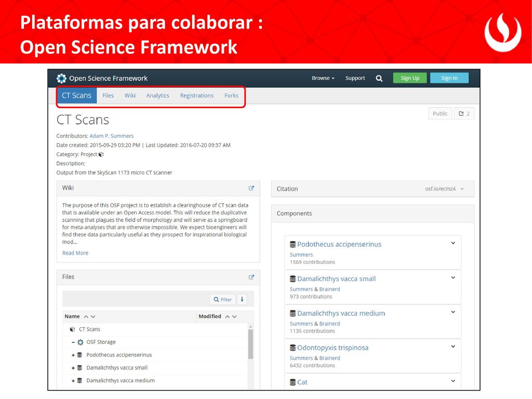Open the Wiki panel external link icon
The height and width of the screenshot is (399, 532).
coord(251,188)
